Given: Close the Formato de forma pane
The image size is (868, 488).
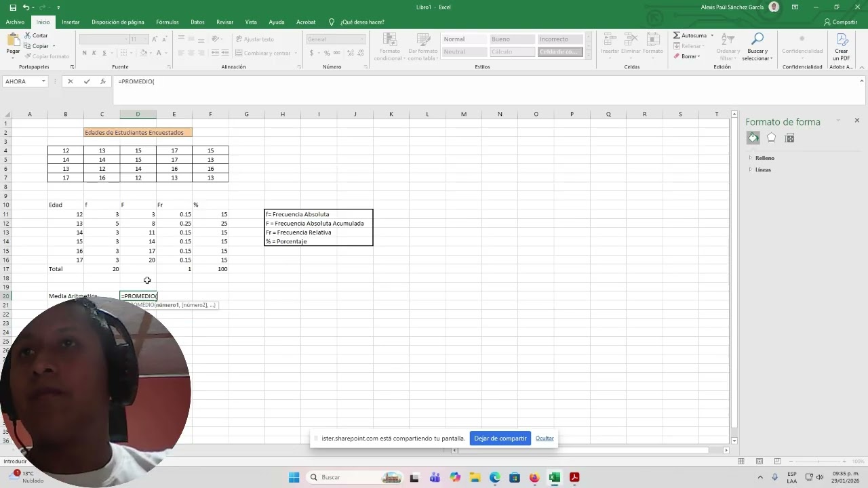Looking at the screenshot, I should tap(856, 121).
